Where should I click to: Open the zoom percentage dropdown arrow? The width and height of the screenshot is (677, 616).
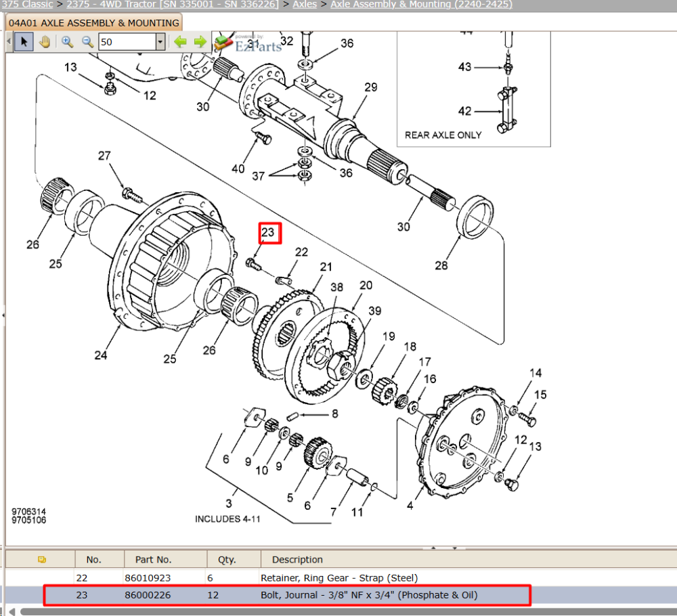coord(160,42)
